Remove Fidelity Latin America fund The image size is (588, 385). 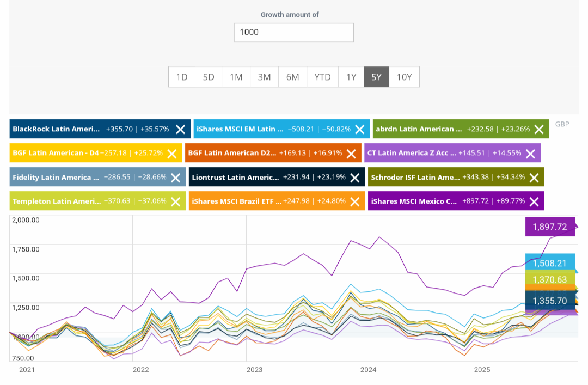pos(175,178)
